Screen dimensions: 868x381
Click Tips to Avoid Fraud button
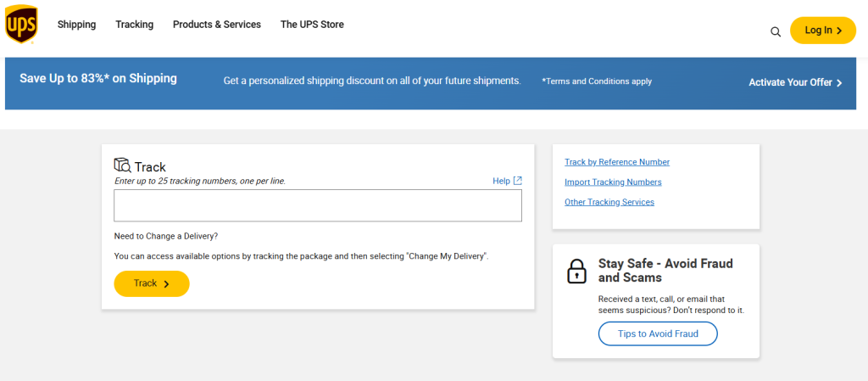pyautogui.click(x=658, y=334)
